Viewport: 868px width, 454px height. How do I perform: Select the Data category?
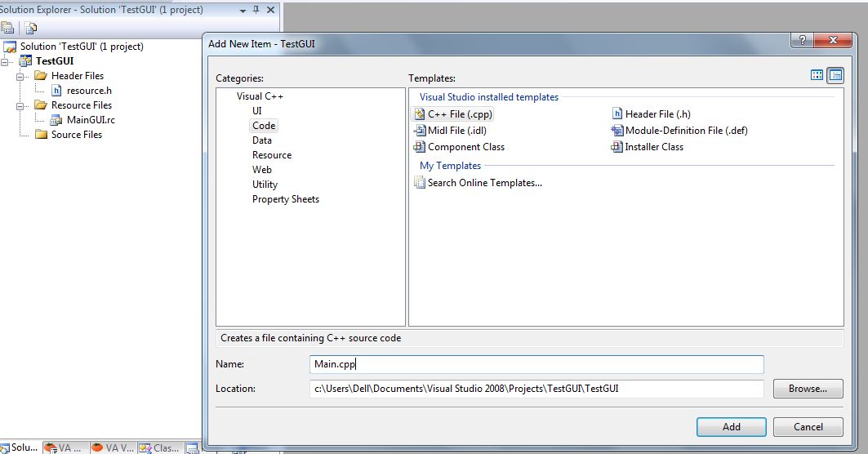[262, 140]
